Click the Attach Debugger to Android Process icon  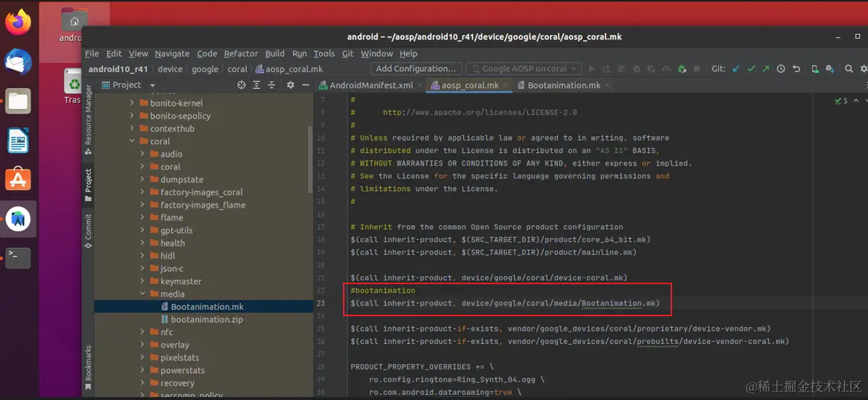tap(682, 68)
